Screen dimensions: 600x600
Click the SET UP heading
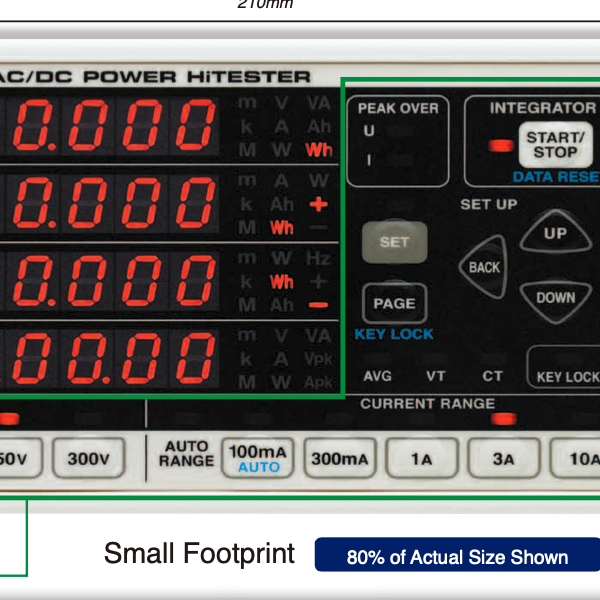tap(489, 204)
